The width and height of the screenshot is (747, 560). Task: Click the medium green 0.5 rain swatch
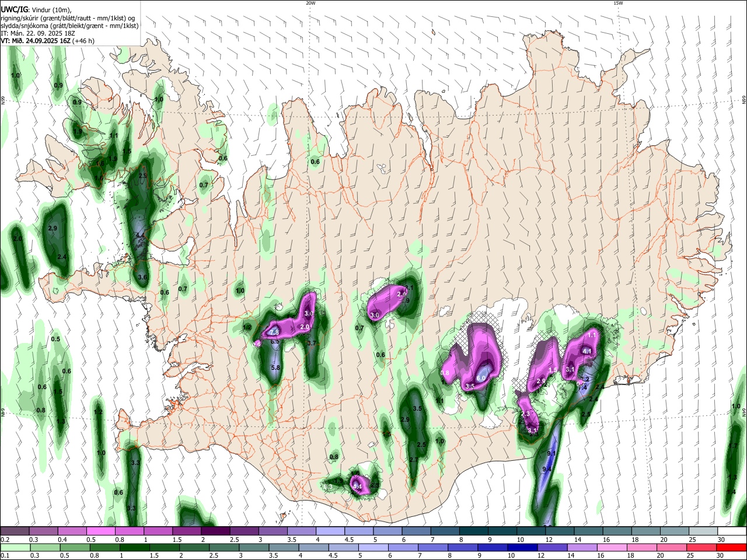[75, 548]
